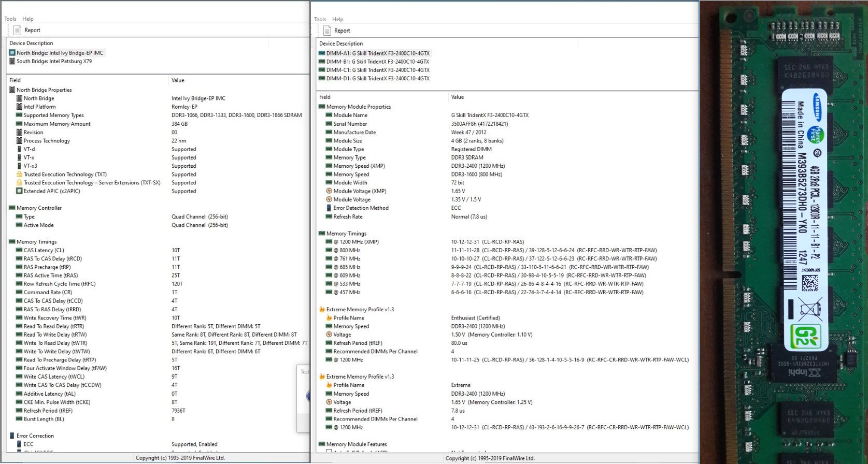
Task: Click the Report page icon in the DIMM window
Action: pos(327,31)
